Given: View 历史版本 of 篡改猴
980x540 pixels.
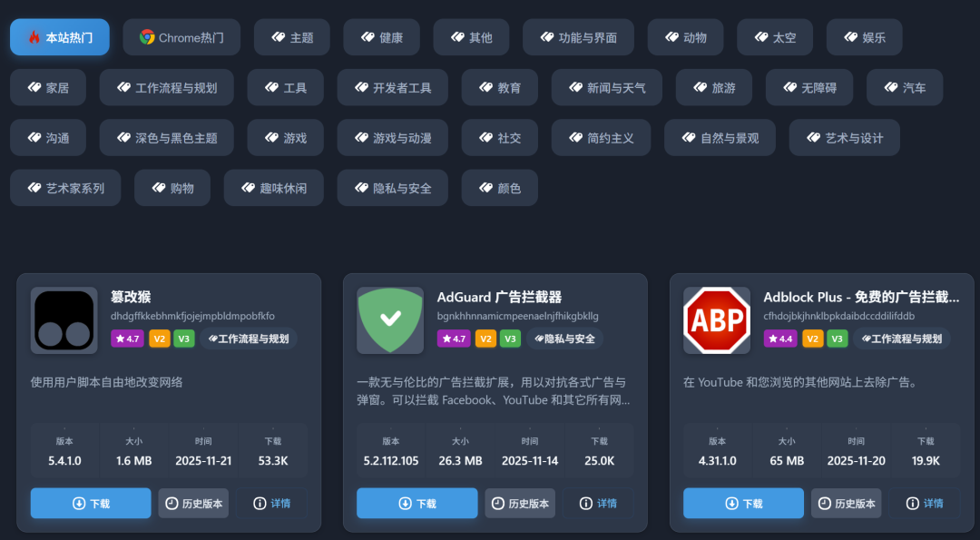Looking at the screenshot, I should pyautogui.click(x=193, y=503).
